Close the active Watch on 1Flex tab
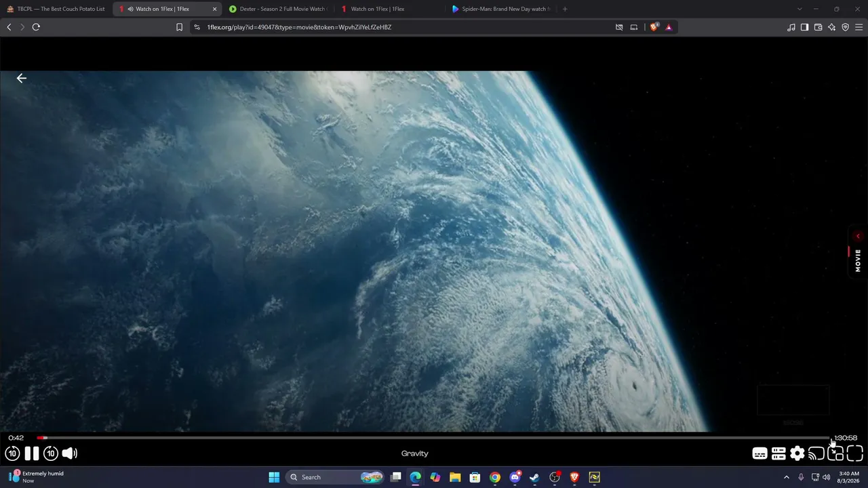 (x=215, y=9)
